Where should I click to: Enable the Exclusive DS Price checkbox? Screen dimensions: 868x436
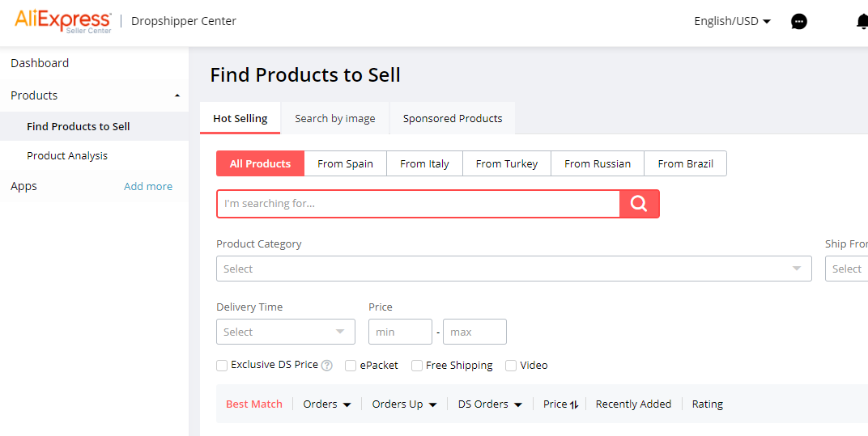coord(222,365)
